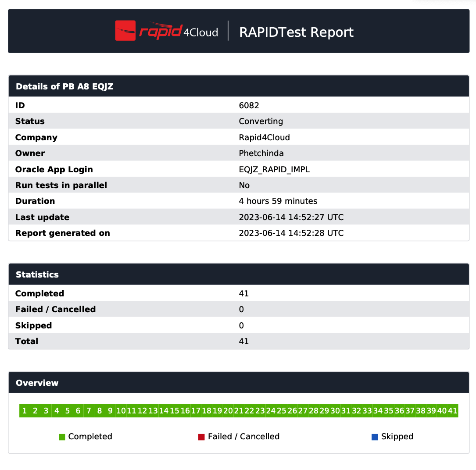Toggle the Run tests in parallel setting
Viewport: 476px width, 470px height.
pyautogui.click(x=244, y=185)
